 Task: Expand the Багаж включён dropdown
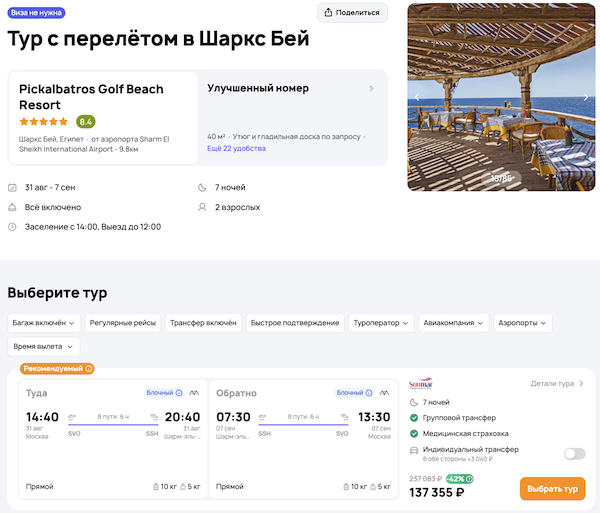[x=42, y=323]
